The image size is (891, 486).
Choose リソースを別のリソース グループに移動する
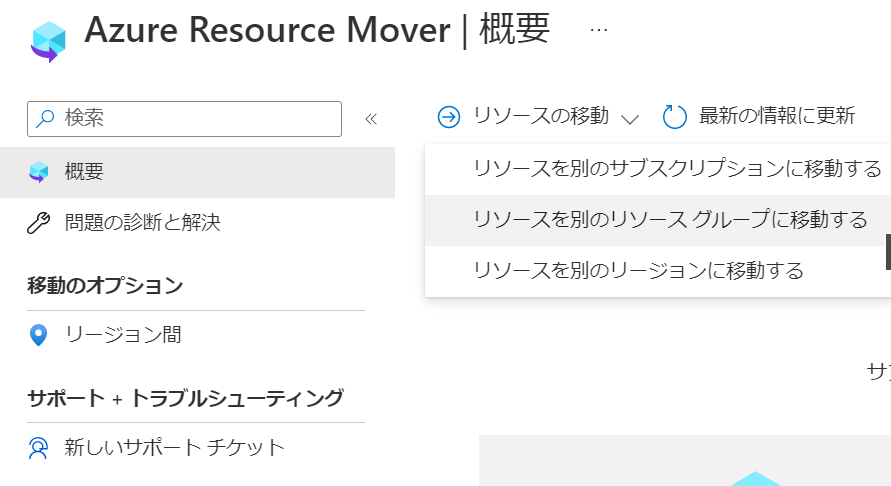[x=658, y=221]
